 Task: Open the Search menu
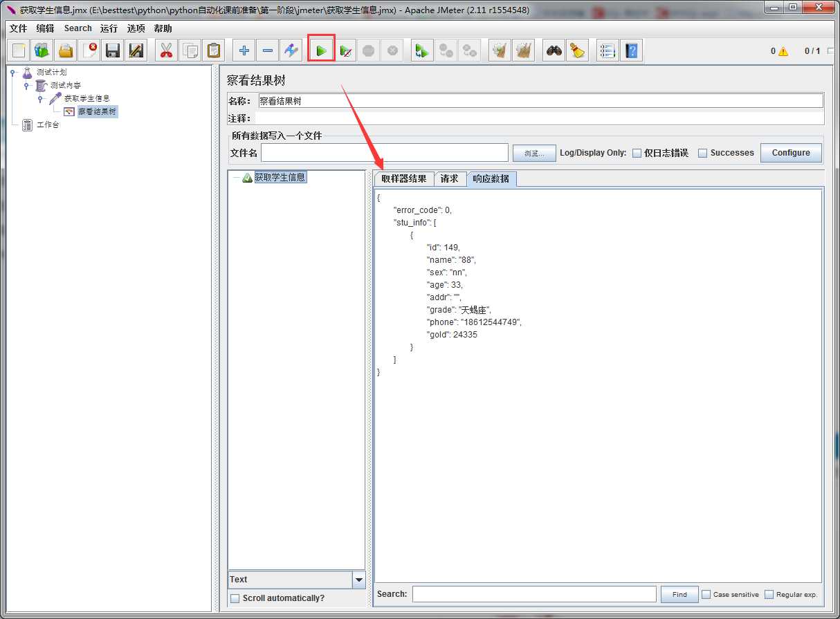point(78,28)
